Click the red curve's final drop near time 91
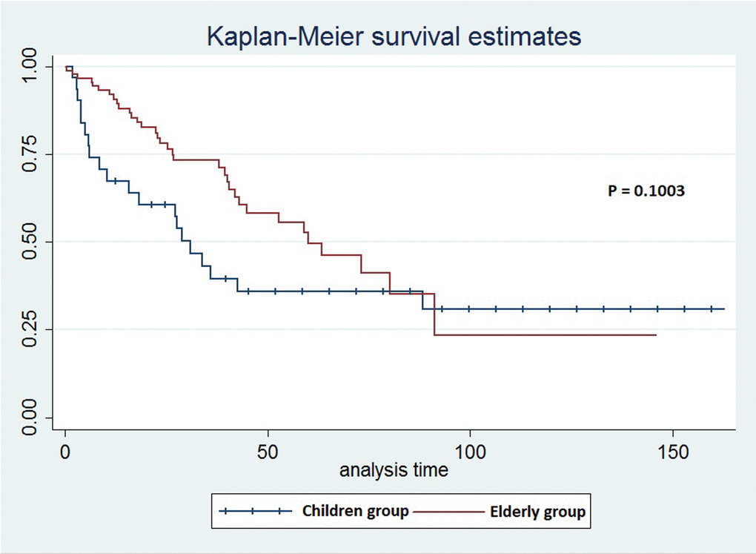This screenshot has height=554, width=756. click(434, 315)
